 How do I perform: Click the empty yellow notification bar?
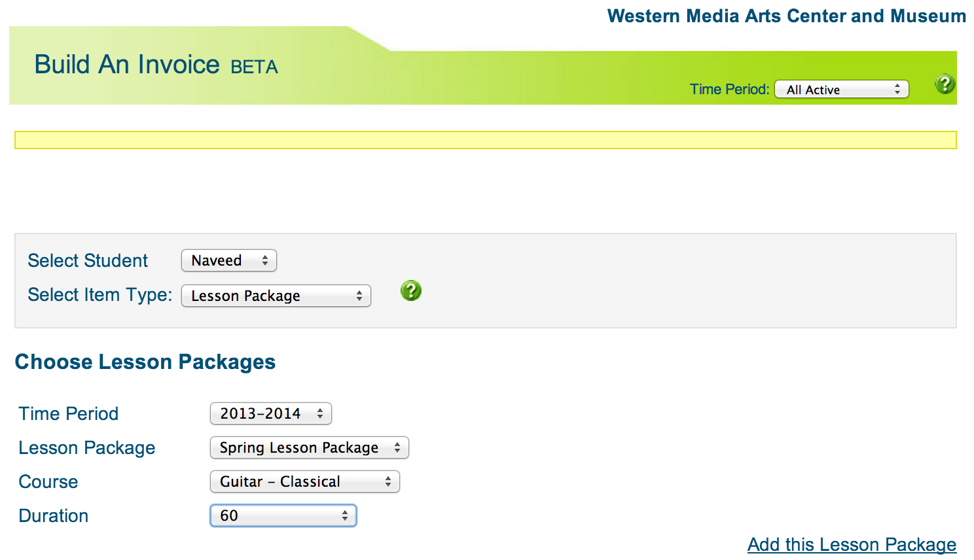point(486,140)
